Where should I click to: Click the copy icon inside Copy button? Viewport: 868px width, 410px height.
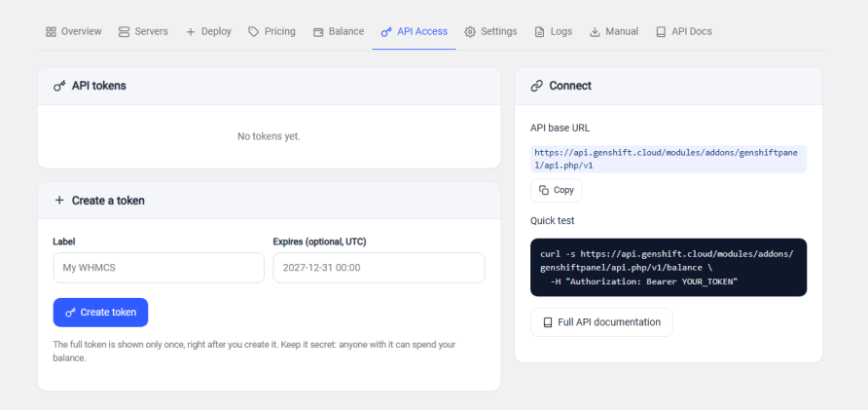coord(544,190)
